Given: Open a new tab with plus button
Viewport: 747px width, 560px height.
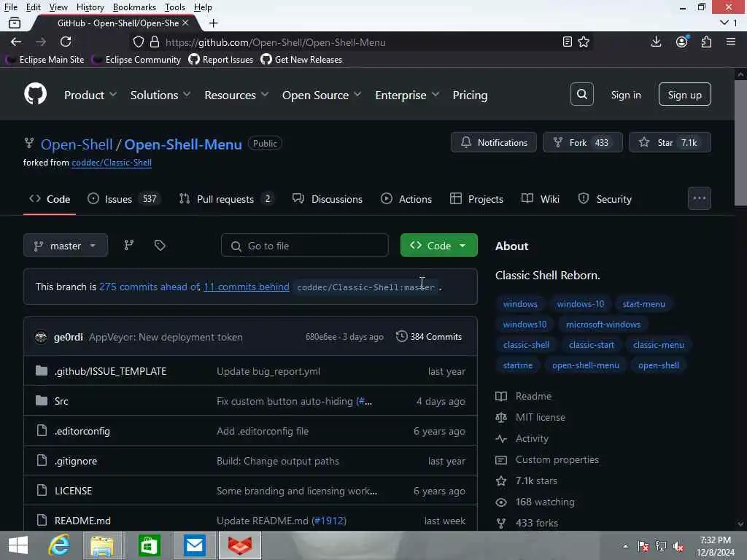Looking at the screenshot, I should click(214, 23).
